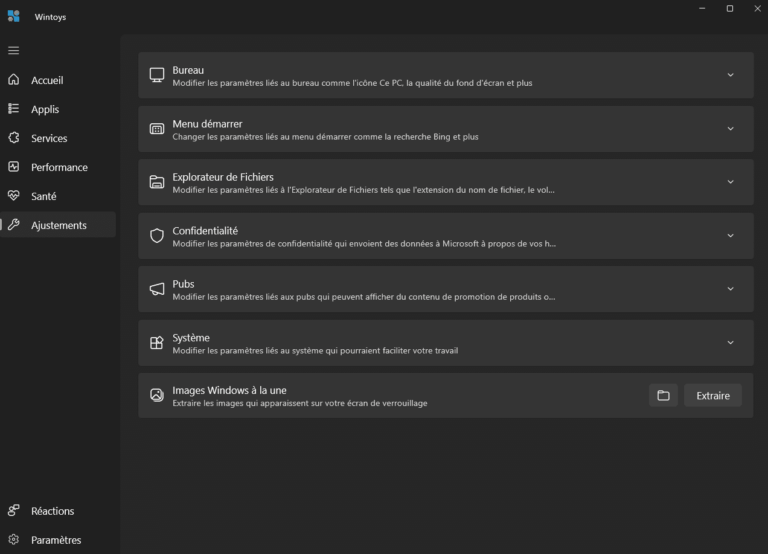
Task: Click the Services icon in the sidebar
Action: point(13,138)
